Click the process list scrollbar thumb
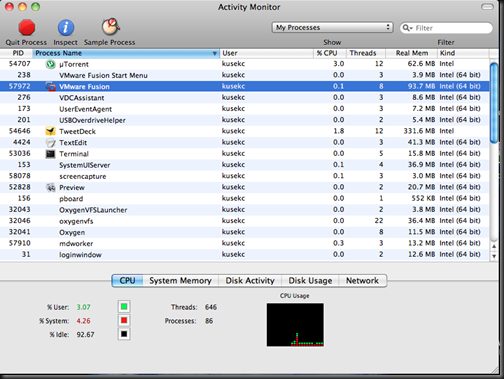 (494, 103)
